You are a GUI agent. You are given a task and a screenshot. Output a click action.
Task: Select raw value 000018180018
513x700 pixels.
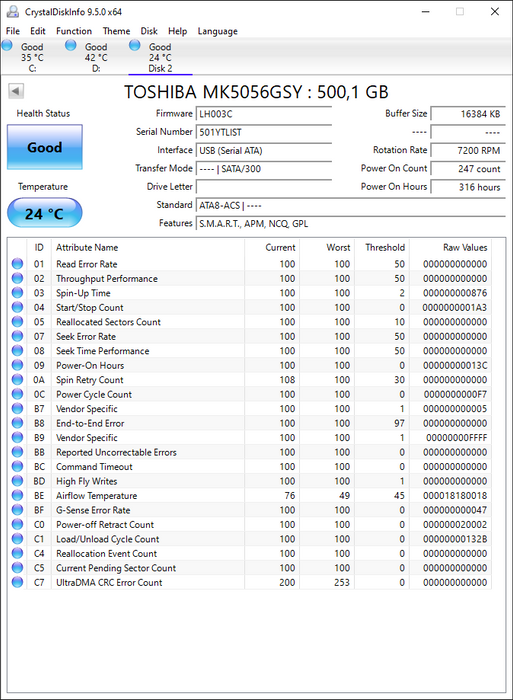click(455, 496)
